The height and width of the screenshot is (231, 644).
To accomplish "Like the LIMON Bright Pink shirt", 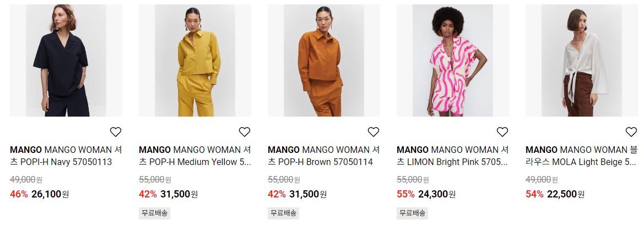I will click(502, 131).
